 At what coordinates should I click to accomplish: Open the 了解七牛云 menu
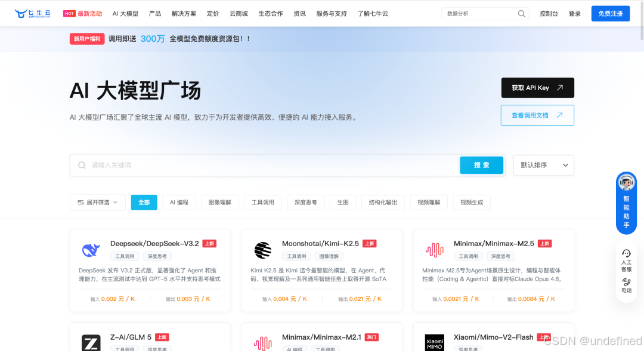373,14
